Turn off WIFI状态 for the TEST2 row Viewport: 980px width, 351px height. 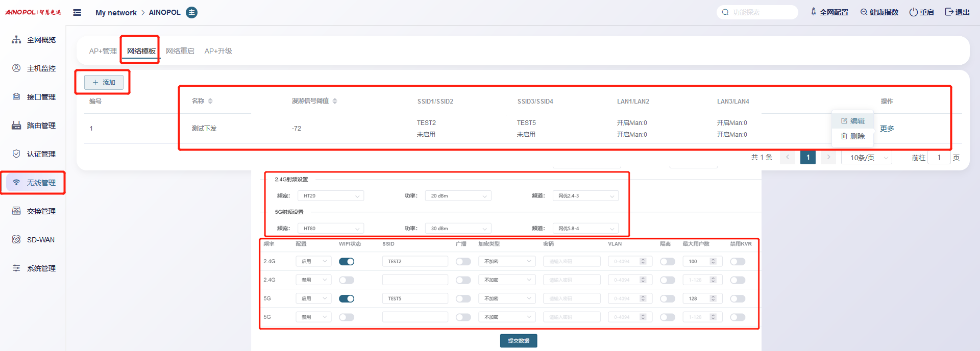point(347,262)
